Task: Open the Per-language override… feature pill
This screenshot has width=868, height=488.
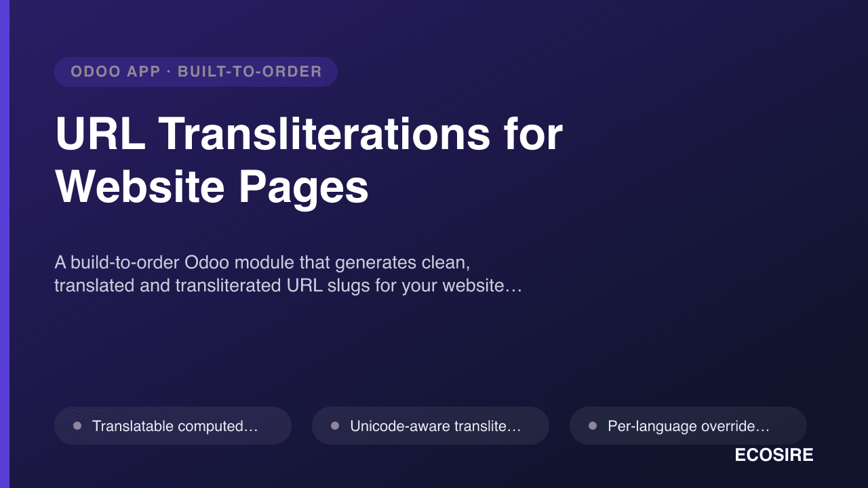Action: click(688, 426)
